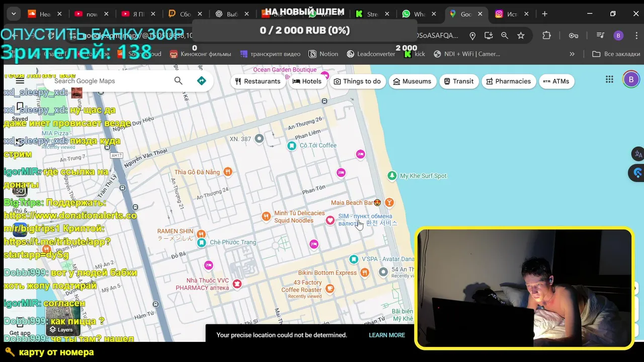
Task: Click the Nhà Thuốc VVC Pharmacy pin
Action: click(x=237, y=284)
